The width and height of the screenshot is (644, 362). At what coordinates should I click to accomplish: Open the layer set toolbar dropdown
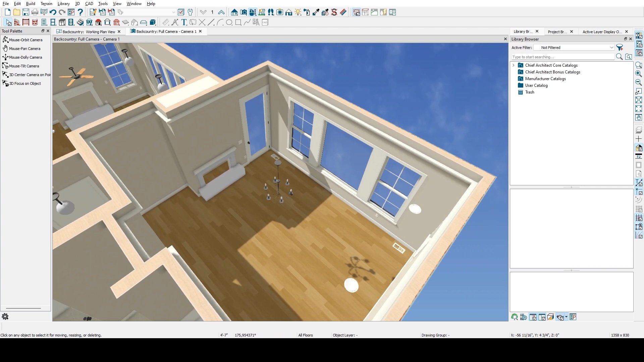[173, 12]
